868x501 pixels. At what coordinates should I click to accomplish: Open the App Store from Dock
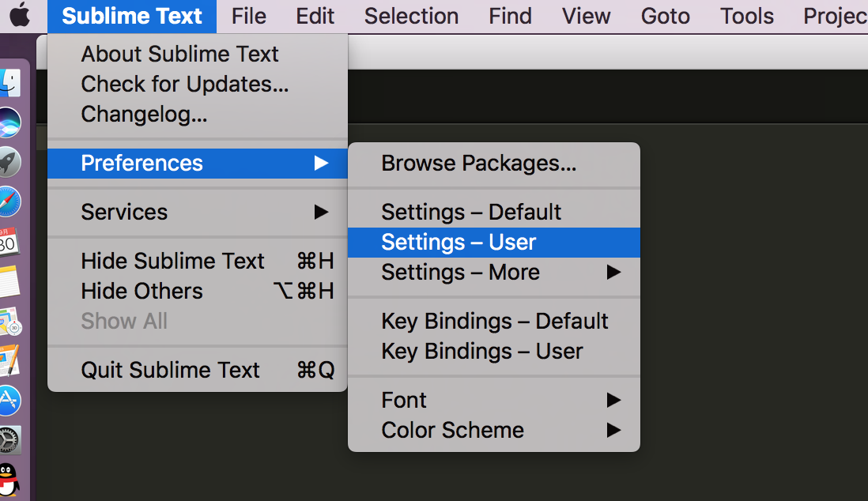pyautogui.click(x=9, y=401)
